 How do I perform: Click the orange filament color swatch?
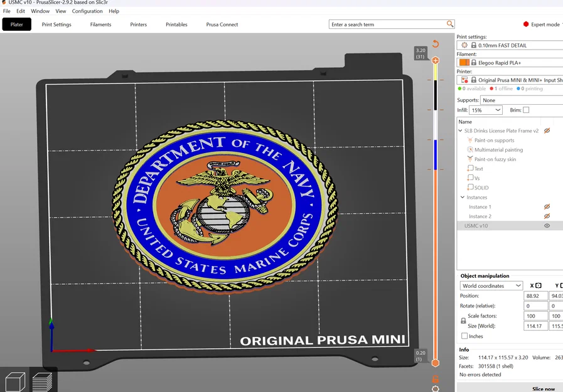point(464,63)
